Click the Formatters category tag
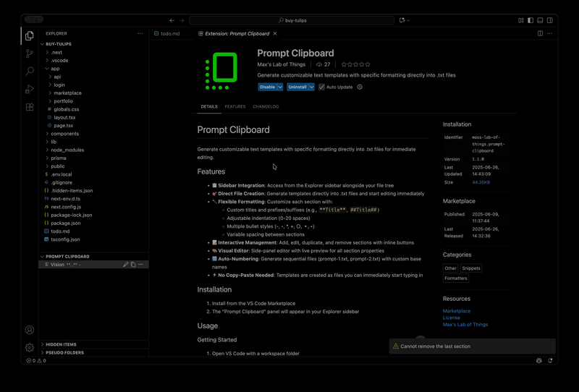Image resolution: width=579 pixels, height=392 pixels. (x=456, y=278)
